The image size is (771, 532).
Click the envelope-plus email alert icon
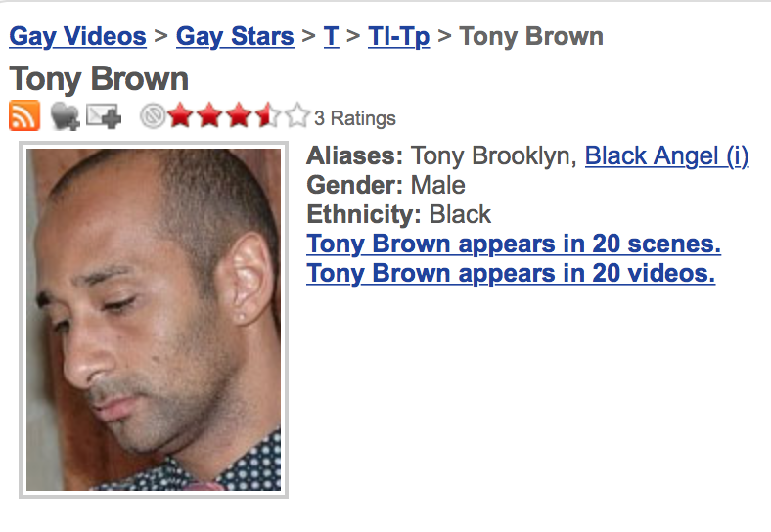103,117
